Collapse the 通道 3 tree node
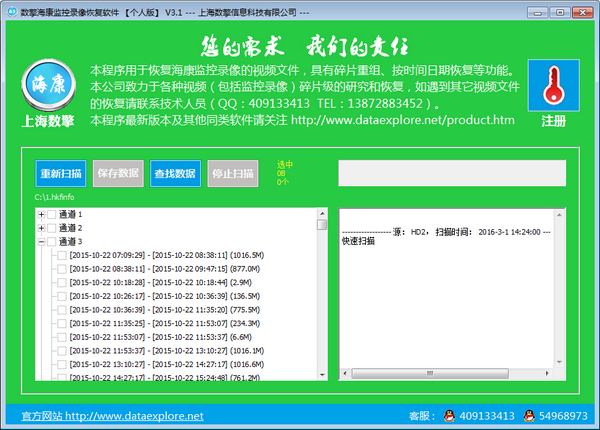The image size is (600, 430). pyautogui.click(x=41, y=242)
